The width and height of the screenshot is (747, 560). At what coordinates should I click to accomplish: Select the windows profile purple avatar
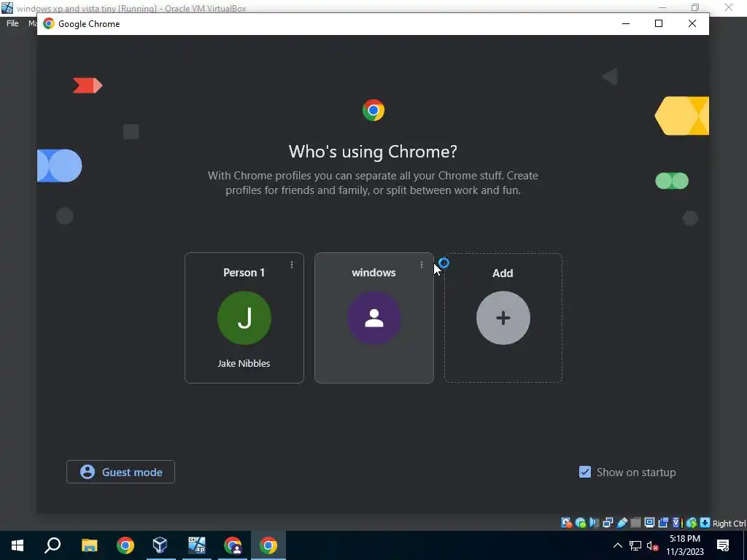tap(374, 318)
